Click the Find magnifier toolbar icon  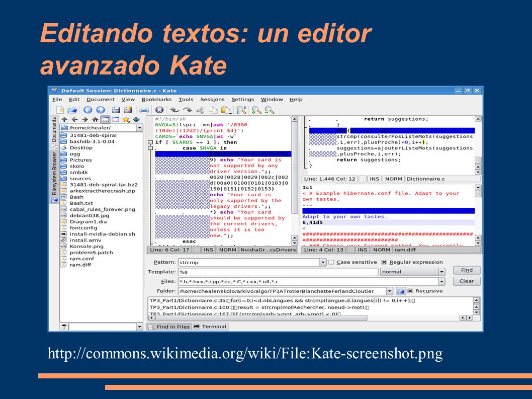click(241, 110)
